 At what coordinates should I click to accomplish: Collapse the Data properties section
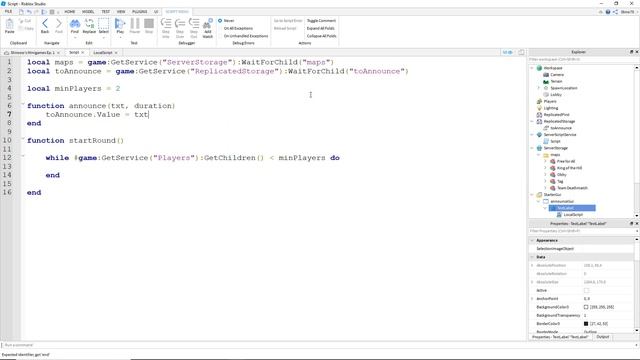[532, 257]
